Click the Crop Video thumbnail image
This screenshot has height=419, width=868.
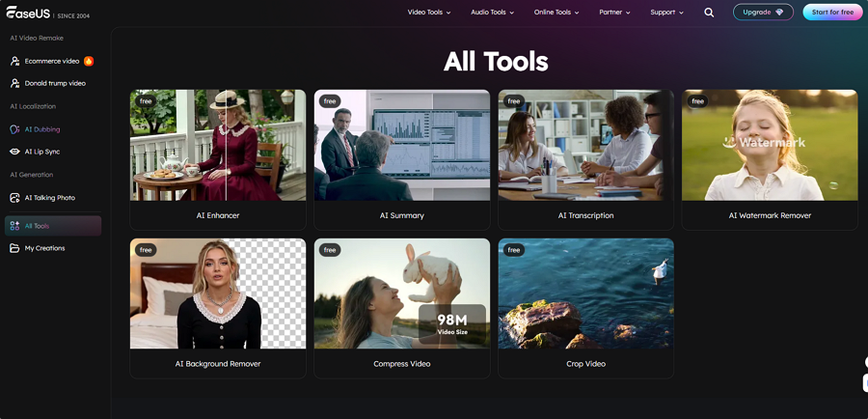pyautogui.click(x=585, y=293)
